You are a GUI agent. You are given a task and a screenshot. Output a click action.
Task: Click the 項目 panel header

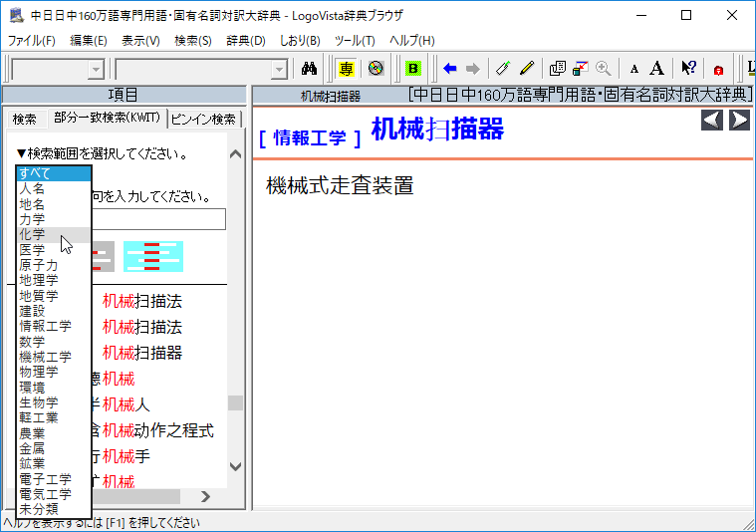click(124, 95)
